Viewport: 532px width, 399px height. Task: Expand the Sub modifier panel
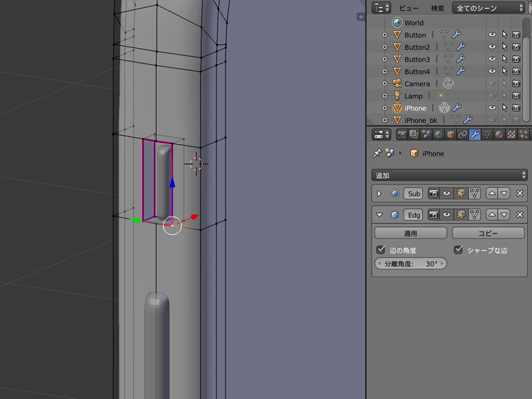[379, 193]
